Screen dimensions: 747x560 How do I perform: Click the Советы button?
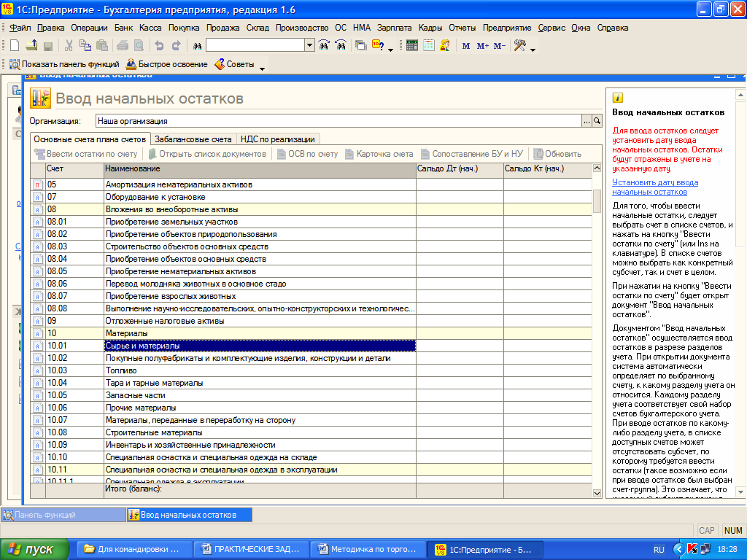234,64
